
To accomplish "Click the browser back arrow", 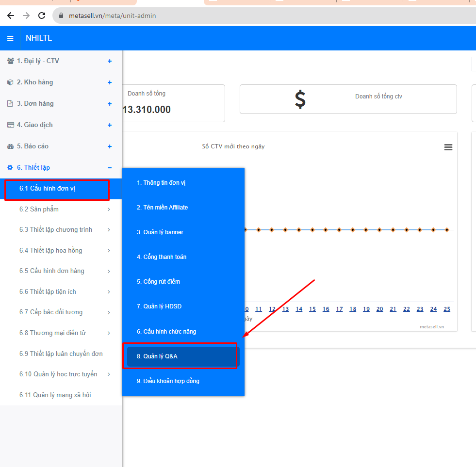I will click(x=11, y=16).
